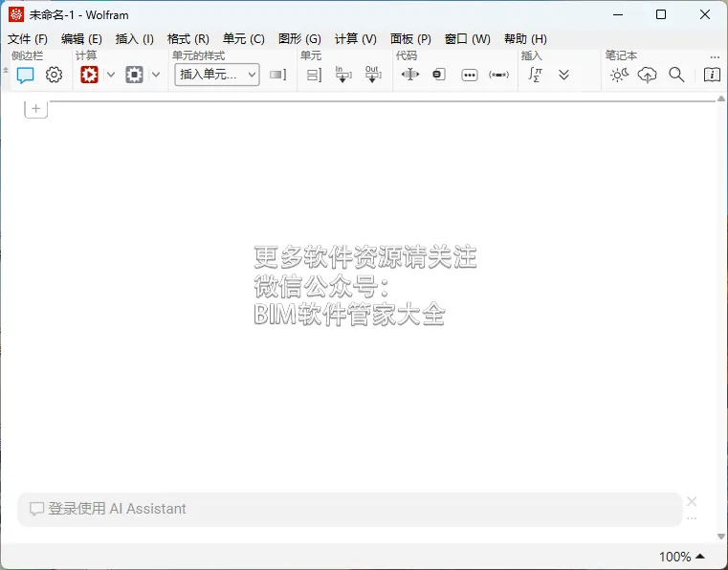Open the sidebar settings gear
Viewport: 728px width, 570px height.
coord(54,75)
